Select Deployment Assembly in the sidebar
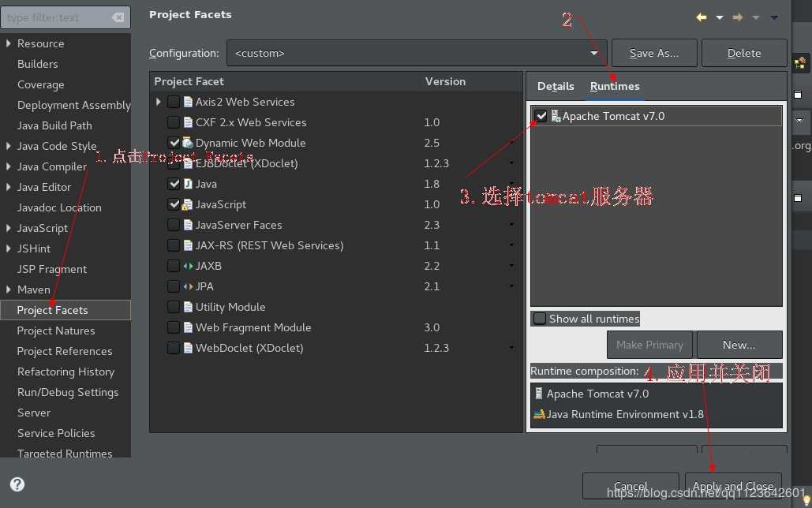This screenshot has height=508, width=812. [73, 105]
